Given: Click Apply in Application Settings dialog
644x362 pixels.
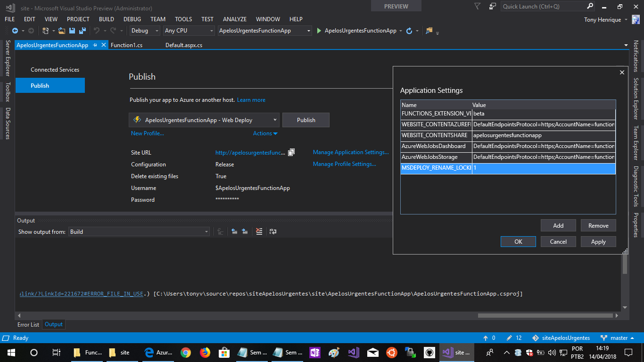Looking at the screenshot, I should (x=598, y=241).
